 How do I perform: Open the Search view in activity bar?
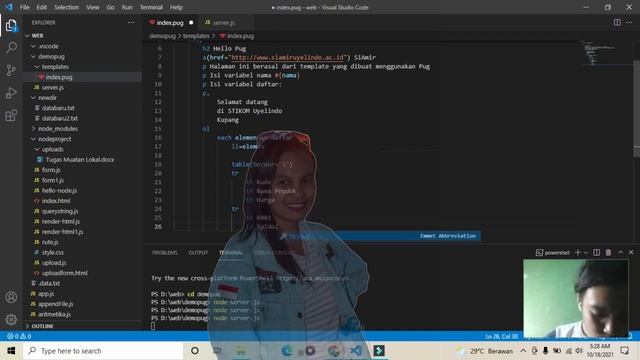[x=11, y=48]
